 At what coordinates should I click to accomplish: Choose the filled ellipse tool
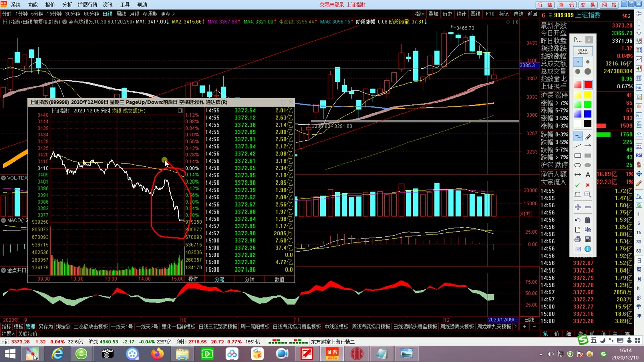pyautogui.click(x=588, y=165)
